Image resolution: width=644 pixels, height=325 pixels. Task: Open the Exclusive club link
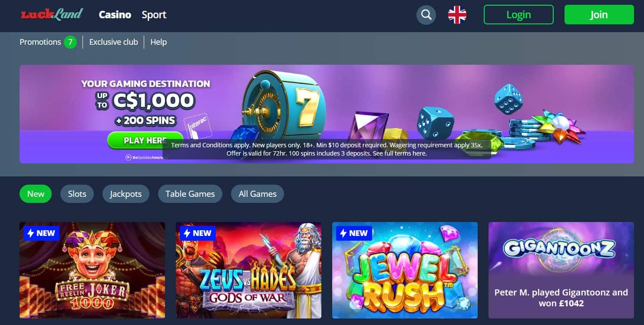click(x=113, y=42)
